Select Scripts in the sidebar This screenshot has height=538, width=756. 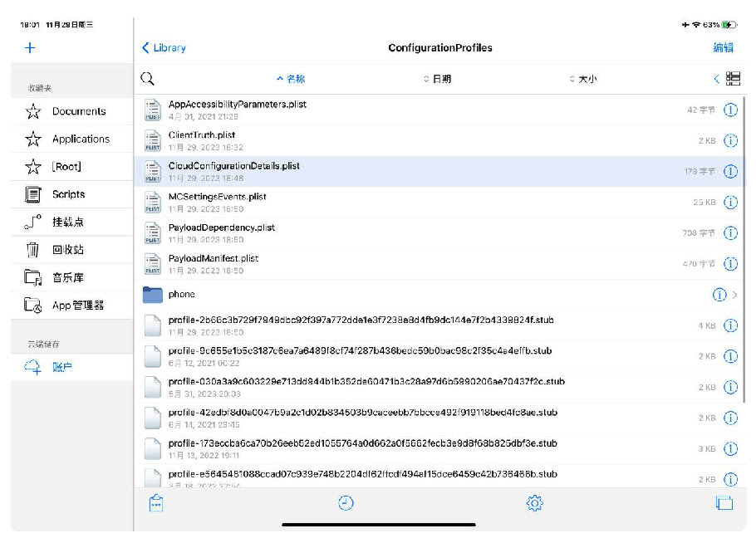click(x=68, y=194)
